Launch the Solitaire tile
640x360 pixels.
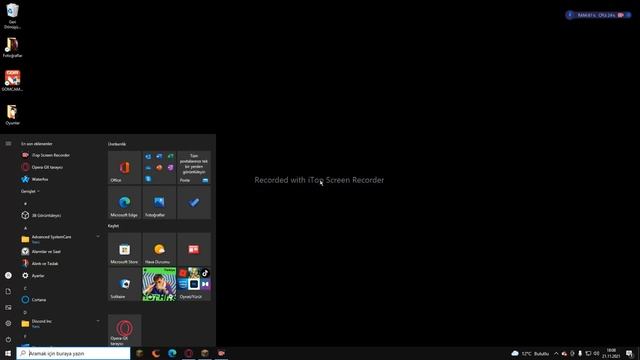[124, 284]
